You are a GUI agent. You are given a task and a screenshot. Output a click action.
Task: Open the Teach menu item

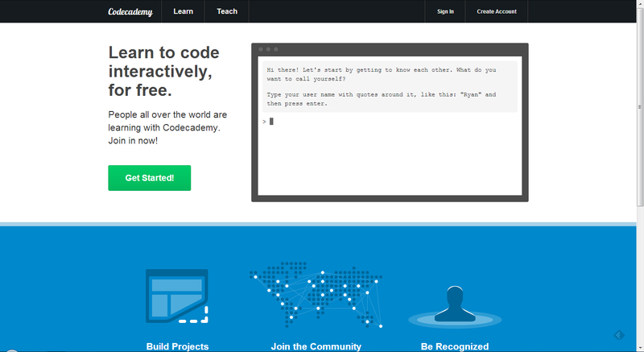[227, 11]
